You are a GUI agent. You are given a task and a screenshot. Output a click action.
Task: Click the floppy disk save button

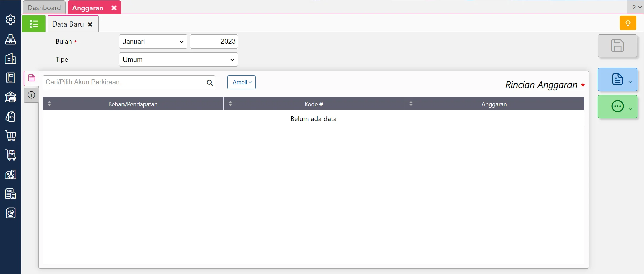click(617, 46)
